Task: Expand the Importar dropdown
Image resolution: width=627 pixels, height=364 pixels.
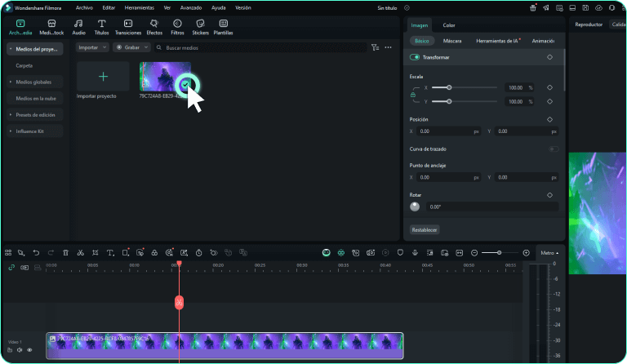Action: tap(92, 47)
